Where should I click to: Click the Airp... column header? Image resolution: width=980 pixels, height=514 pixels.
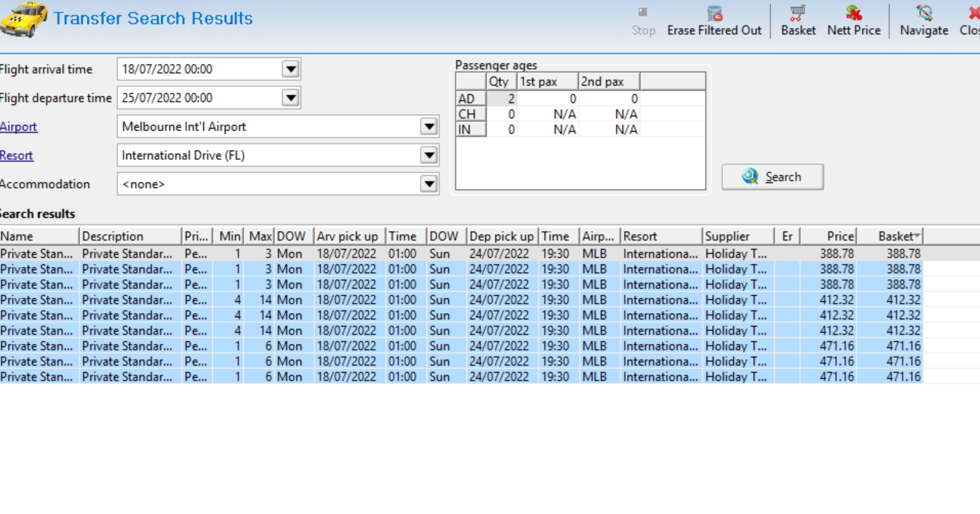(x=600, y=236)
